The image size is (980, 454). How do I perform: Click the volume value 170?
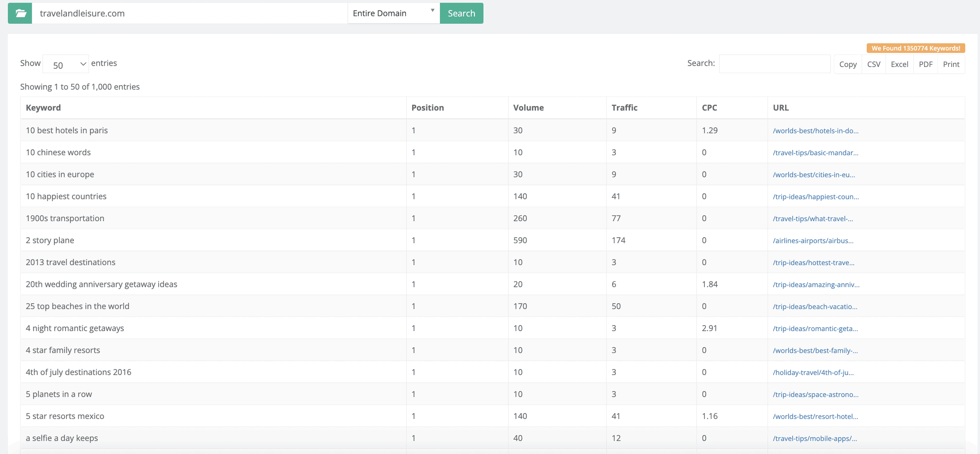(x=520, y=306)
